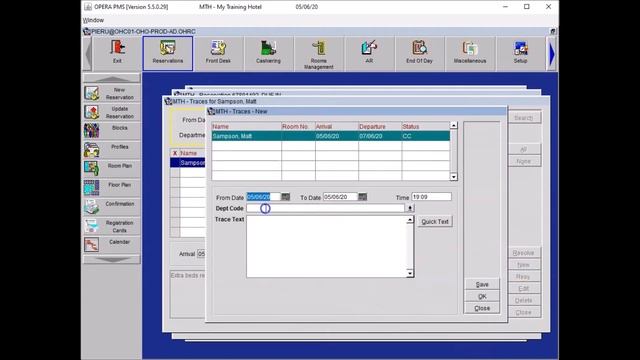Click the Departure column header
Viewport: 640px width, 360px height.
pyautogui.click(x=380, y=127)
